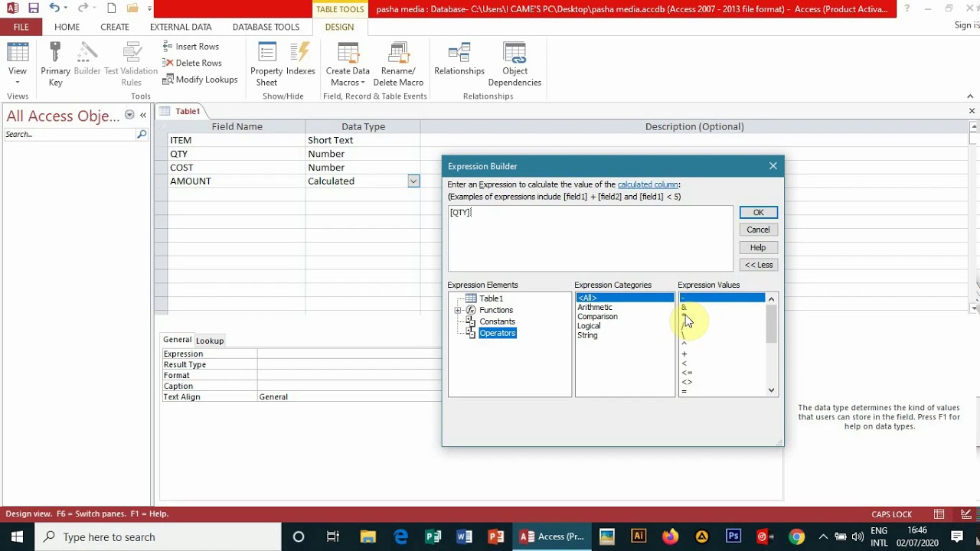
Task: Collapse the navigation pane with chevron
Action: [142, 115]
